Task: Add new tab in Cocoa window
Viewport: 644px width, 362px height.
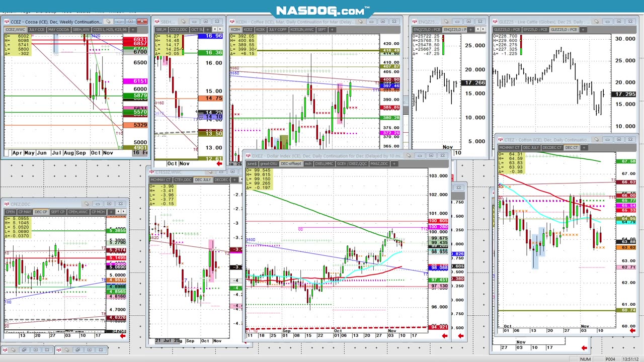Action: click(132, 29)
